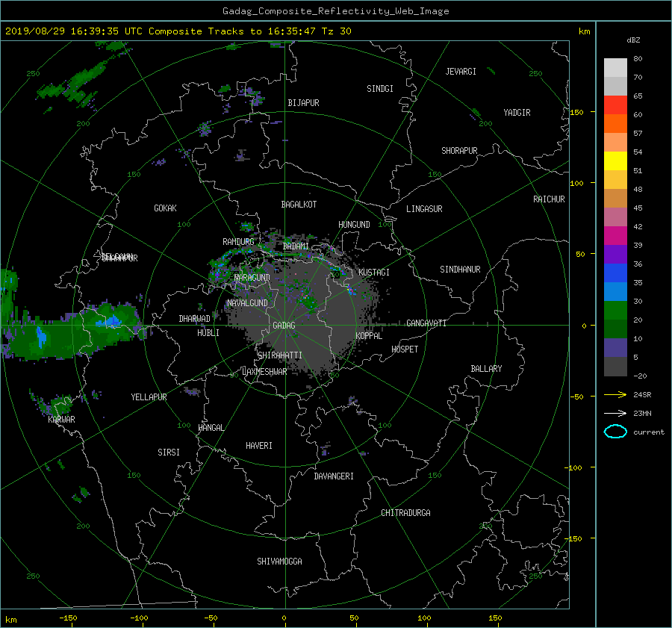The width and height of the screenshot is (672, 628).
Task: Click the KARWAR city label
Action: [x=61, y=420]
